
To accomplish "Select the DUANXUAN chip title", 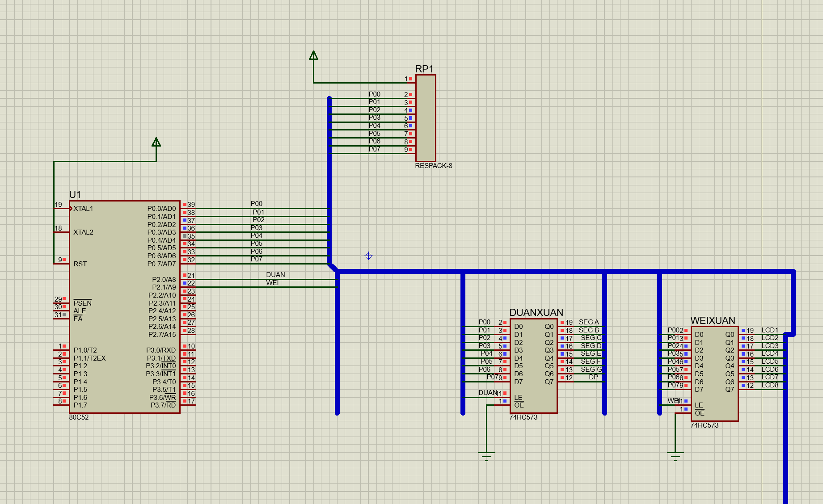I will pos(536,312).
